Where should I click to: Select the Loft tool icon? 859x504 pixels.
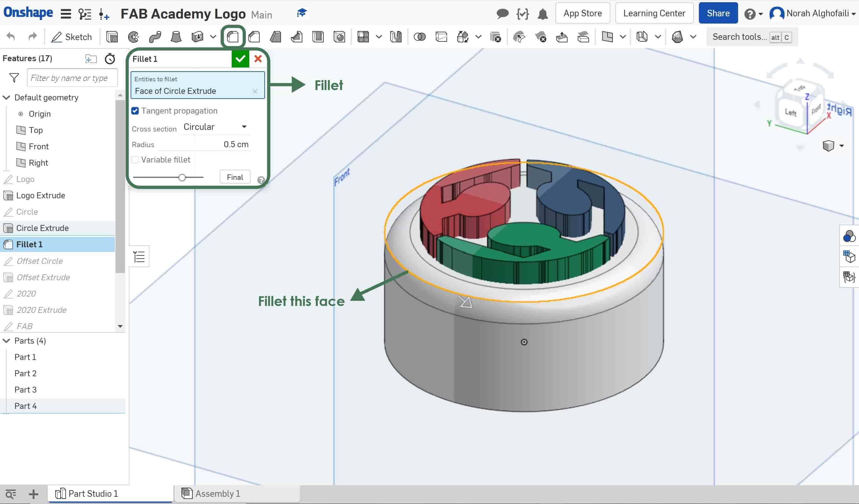pos(176,37)
